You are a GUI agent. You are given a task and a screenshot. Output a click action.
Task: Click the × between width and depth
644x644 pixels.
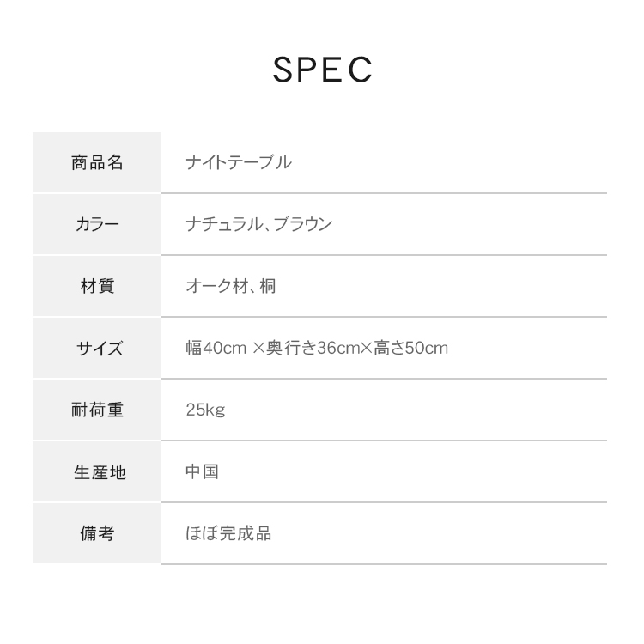click(x=259, y=349)
